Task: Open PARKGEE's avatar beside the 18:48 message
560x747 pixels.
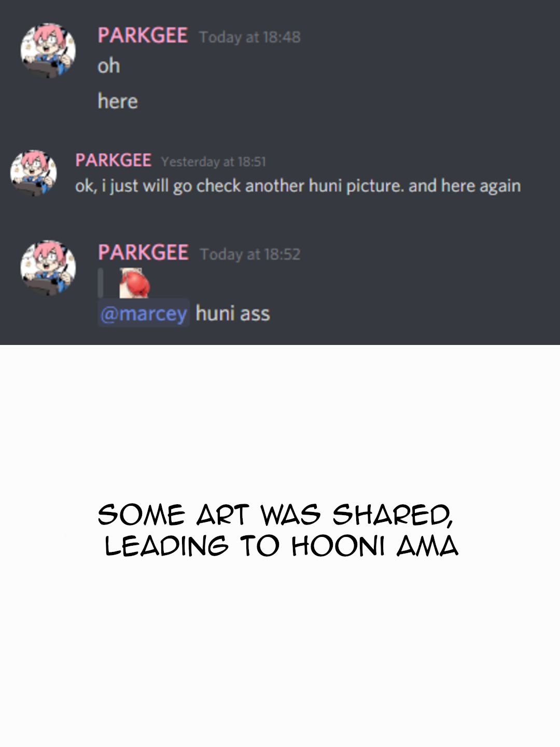Action: click(x=48, y=50)
